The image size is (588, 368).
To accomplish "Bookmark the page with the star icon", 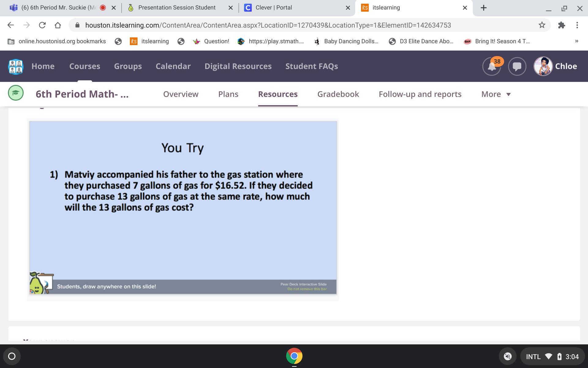I will tap(542, 25).
